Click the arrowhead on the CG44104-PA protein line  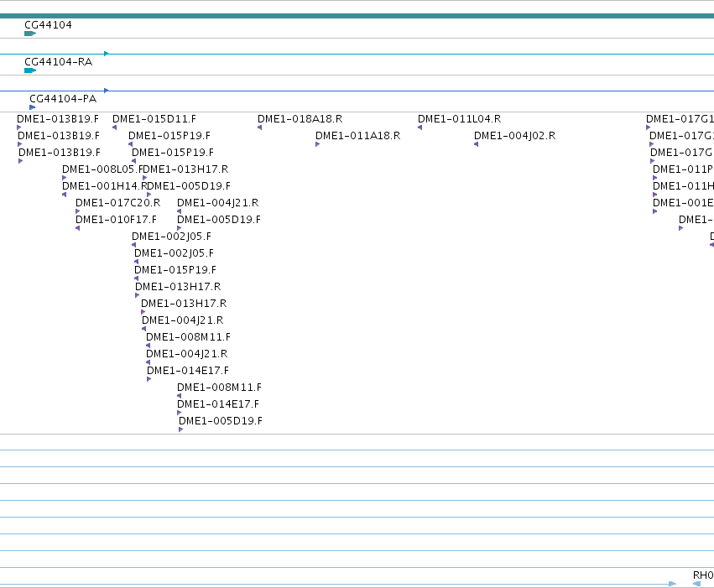tap(106, 91)
